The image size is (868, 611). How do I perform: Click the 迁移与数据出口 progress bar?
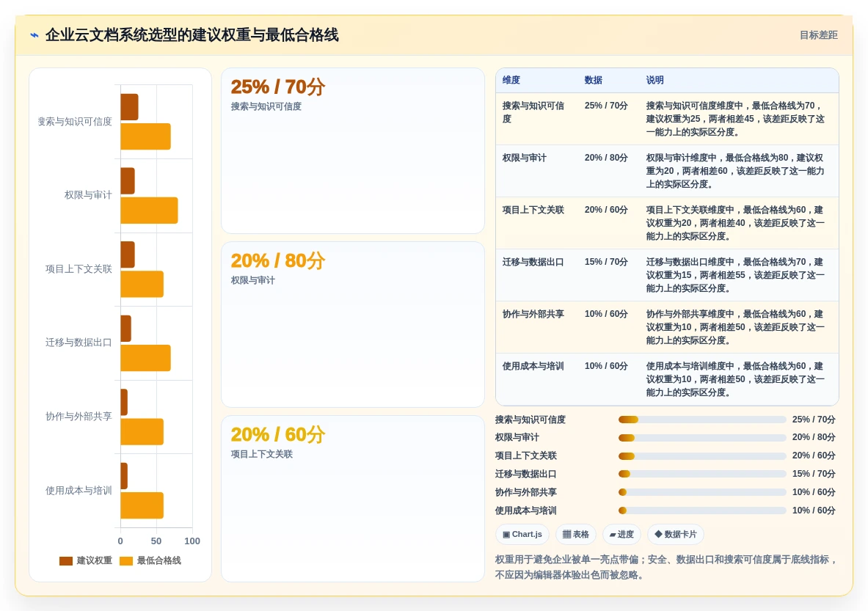[702, 474]
